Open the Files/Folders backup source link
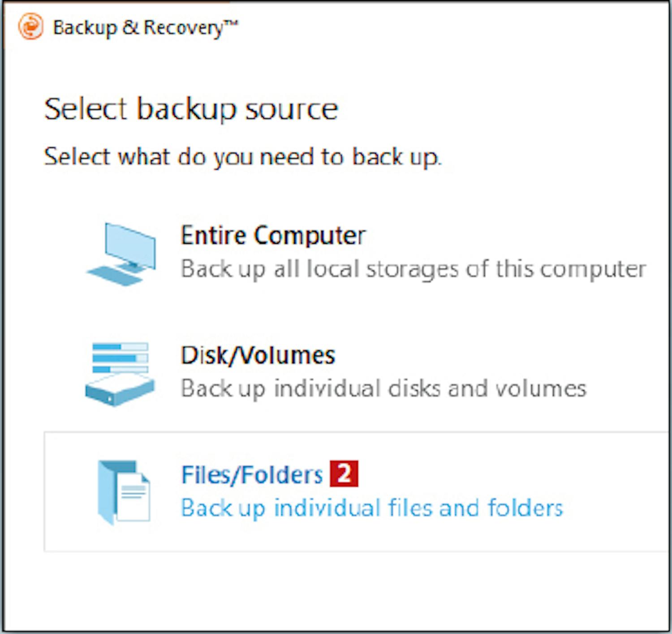 click(252, 475)
